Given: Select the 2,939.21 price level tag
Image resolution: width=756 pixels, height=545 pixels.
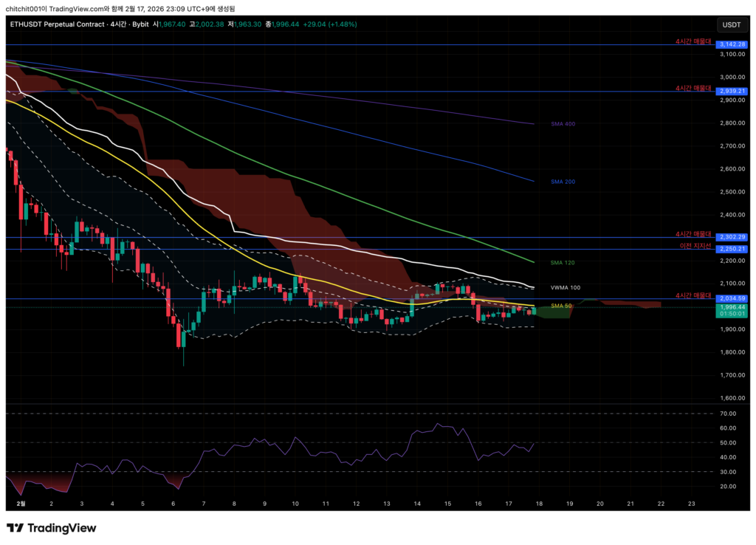Looking at the screenshot, I should [x=732, y=91].
